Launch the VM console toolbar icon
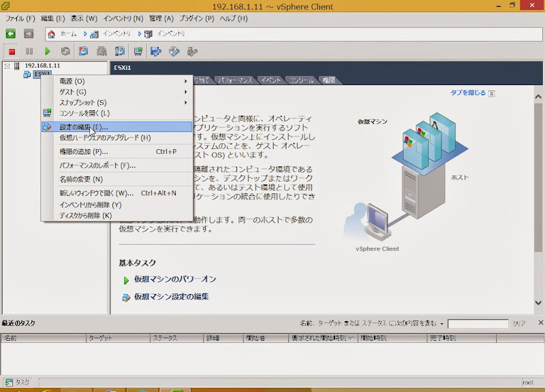 138,52
